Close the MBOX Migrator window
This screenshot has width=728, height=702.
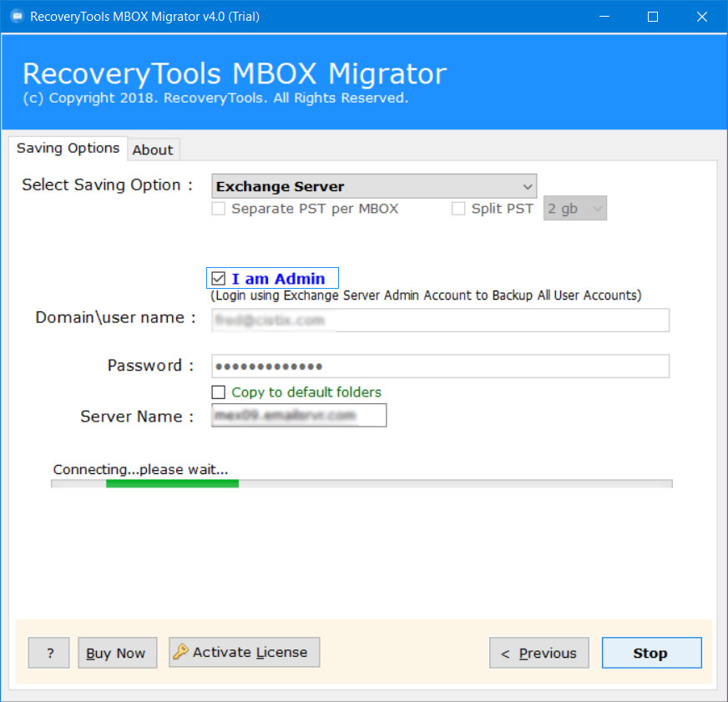point(701,17)
